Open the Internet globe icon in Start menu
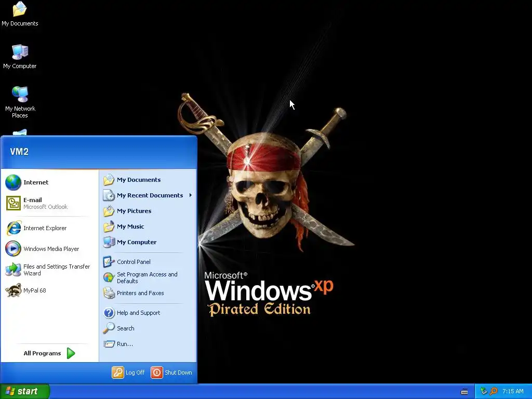Viewport: 532px width, 399px height. [x=13, y=182]
